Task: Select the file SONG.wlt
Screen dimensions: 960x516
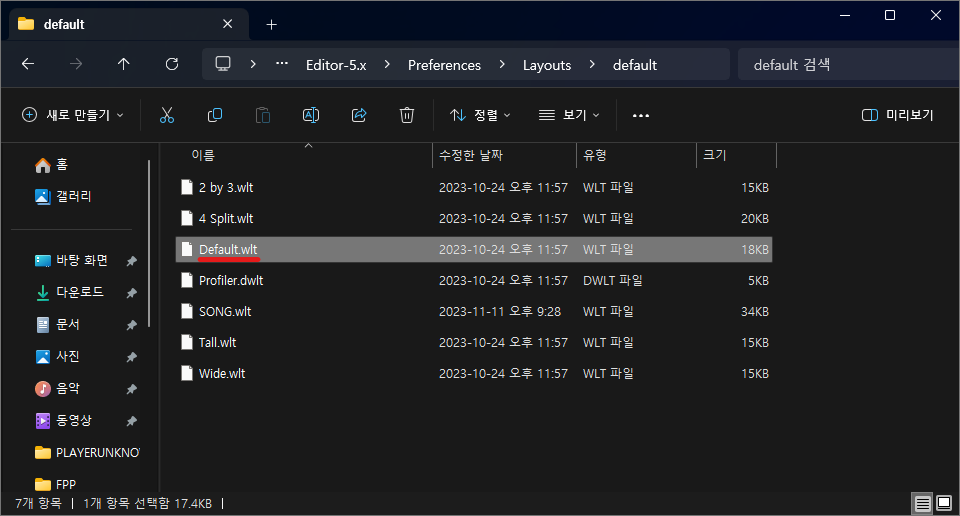Action: 474,312
